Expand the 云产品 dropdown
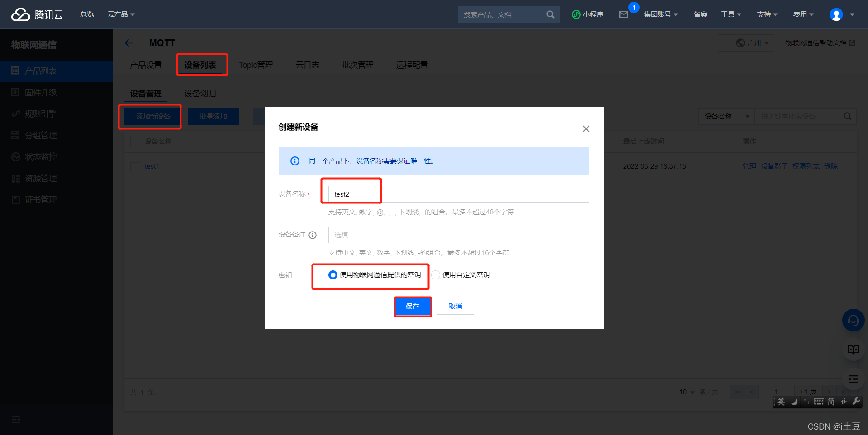The image size is (868, 435). pos(121,14)
